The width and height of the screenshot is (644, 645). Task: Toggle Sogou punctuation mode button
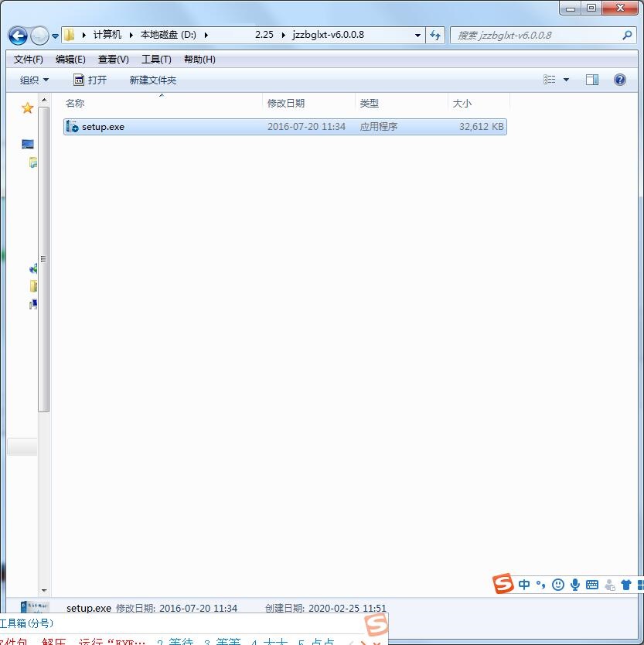coord(541,585)
